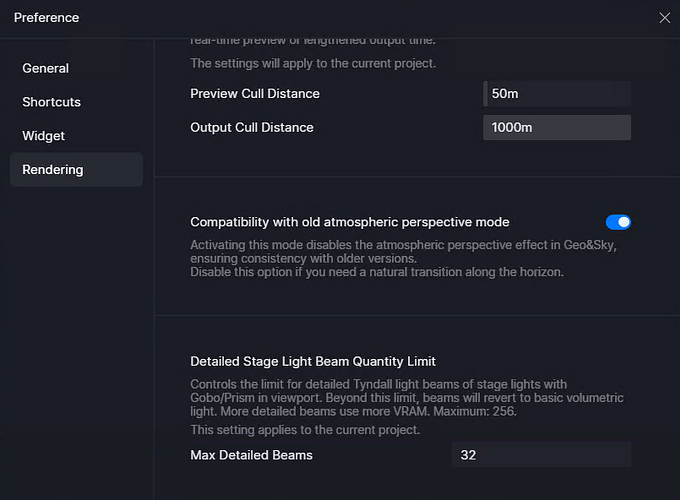Click the atmospheric perspective mode heading
The width and height of the screenshot is (680, 500).
pos(350,222)
